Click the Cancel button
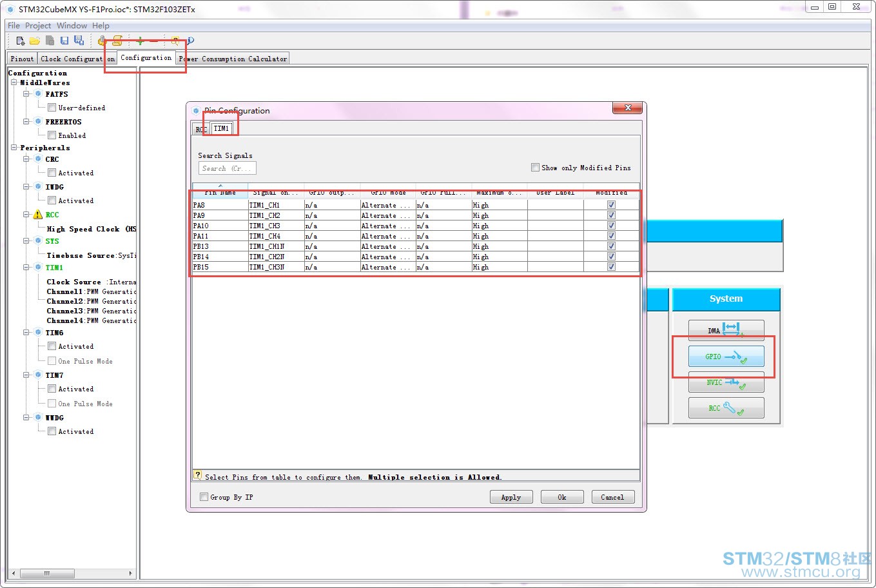 point(612,497)
